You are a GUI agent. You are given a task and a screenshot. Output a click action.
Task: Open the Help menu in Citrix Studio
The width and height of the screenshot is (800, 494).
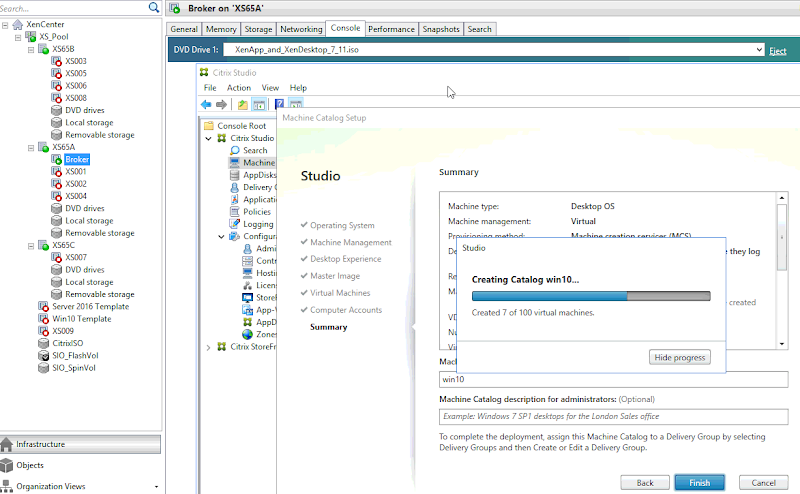pos(298,88)
